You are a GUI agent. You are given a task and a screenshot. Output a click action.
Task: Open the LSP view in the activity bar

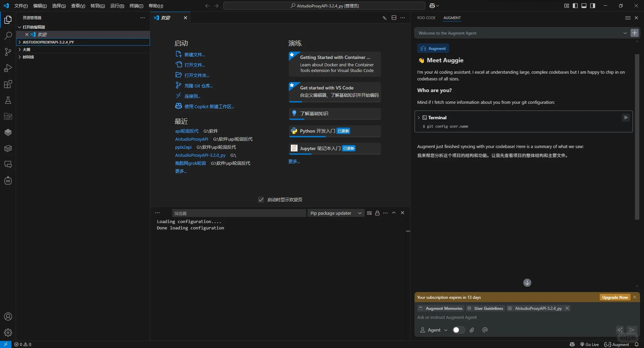tap(8, 116)
